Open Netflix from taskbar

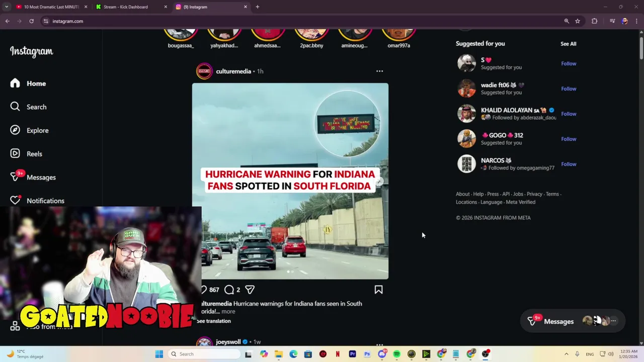coord(338,354)
